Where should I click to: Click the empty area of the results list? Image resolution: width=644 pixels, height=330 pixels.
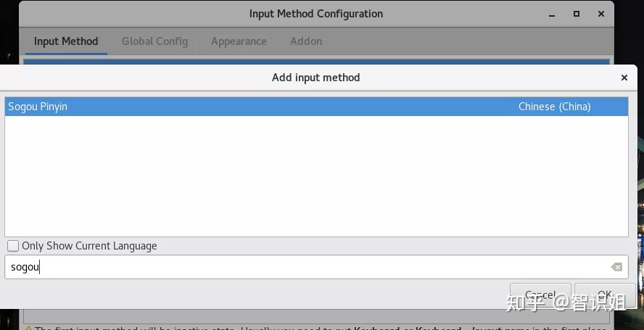pyautogui.click(x=316, y=176)
